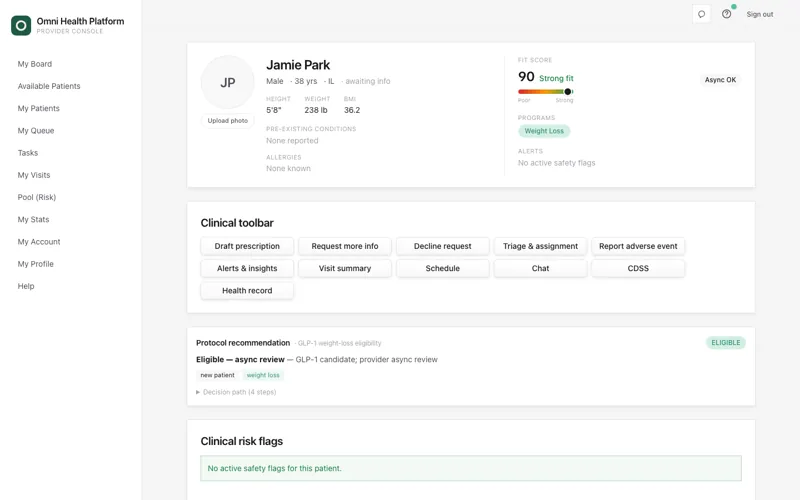
Task: Click None known under allergies
Action: 288,168
